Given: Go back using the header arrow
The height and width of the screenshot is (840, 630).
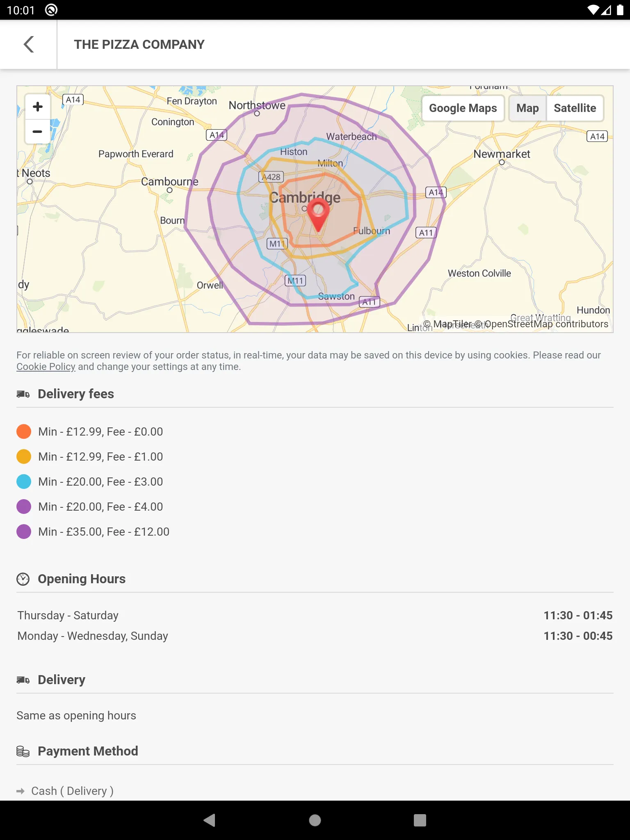Looking at the screenshot, I should coord(29,44).
